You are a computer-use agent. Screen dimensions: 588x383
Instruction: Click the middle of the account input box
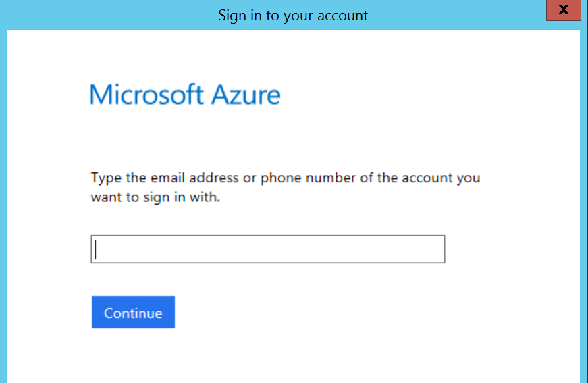267,249
